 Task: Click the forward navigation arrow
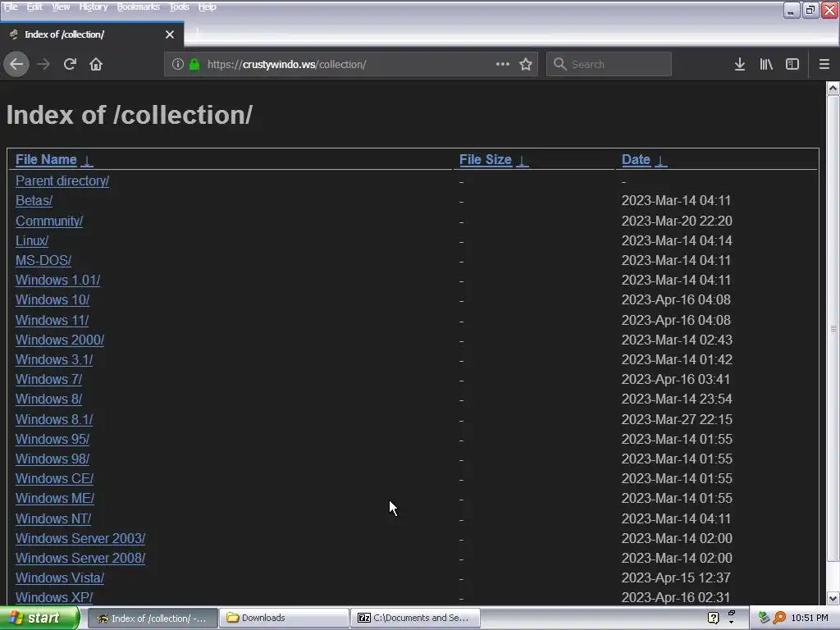point(43,64)
